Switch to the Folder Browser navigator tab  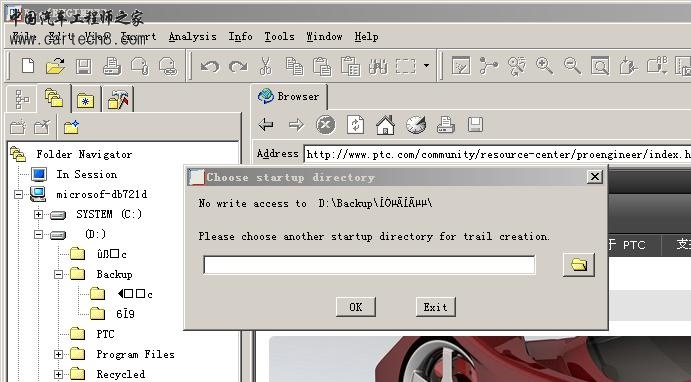[x=54, y=98]
